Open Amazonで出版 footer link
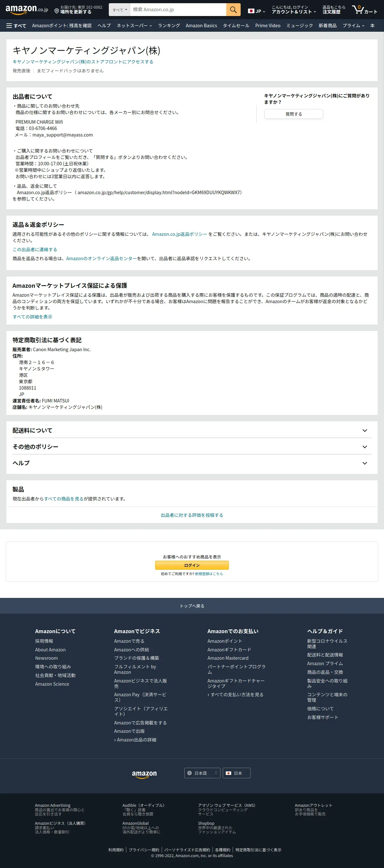The image size is (384, 868). pos(129,731)
